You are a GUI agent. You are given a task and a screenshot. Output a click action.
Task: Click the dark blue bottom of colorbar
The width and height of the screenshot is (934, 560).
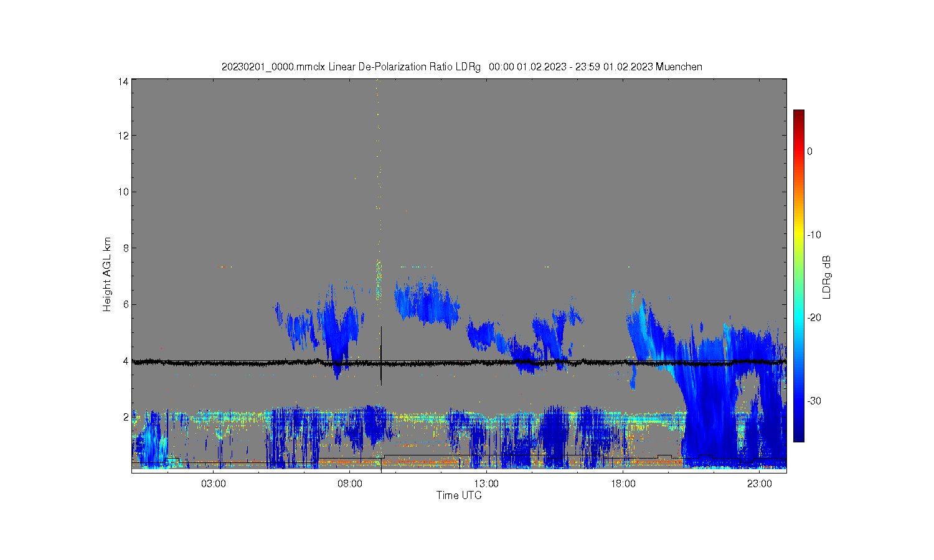click(x=798, y=436)
